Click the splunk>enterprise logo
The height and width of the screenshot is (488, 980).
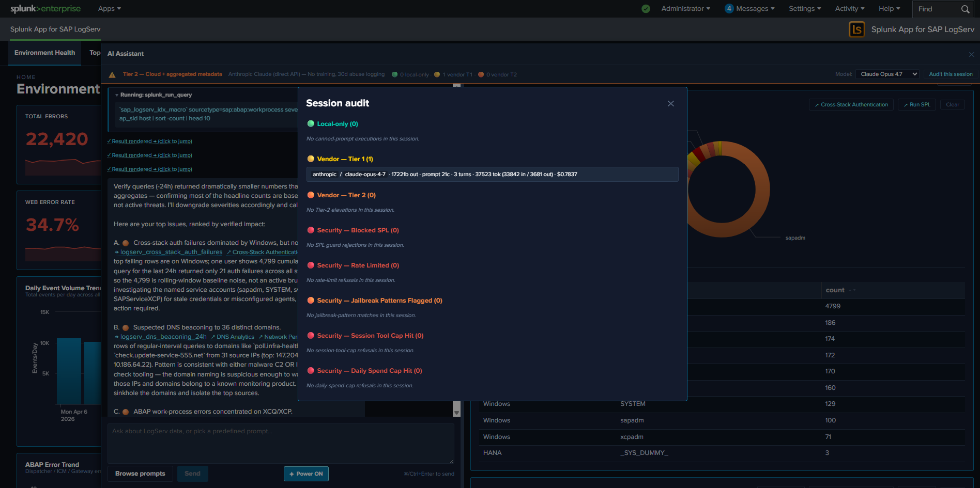(45, 9)
